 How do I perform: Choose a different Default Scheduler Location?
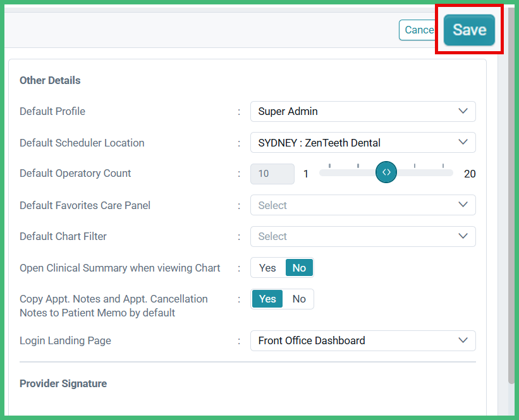pyautogui.click(x=363, y=142)
